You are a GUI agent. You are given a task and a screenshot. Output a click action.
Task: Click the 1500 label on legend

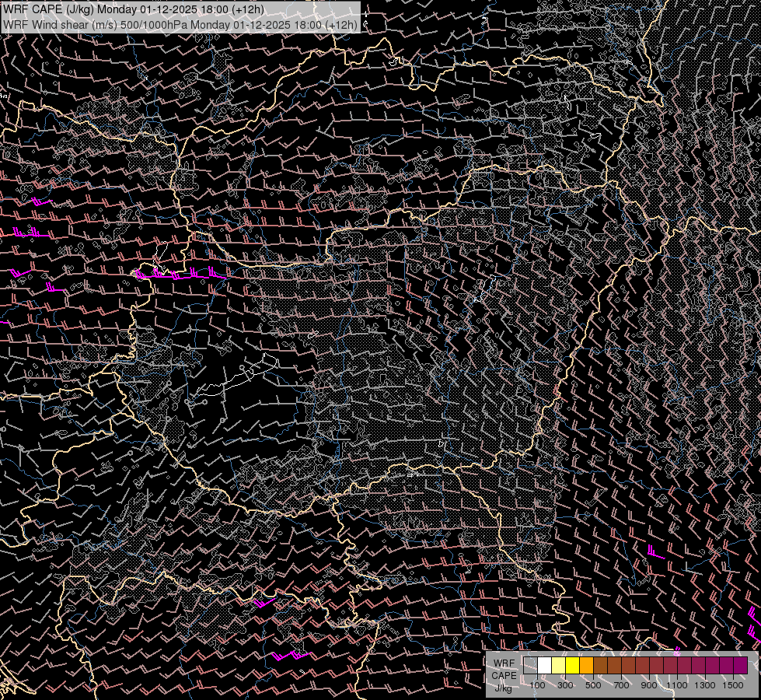pos(733,685)
